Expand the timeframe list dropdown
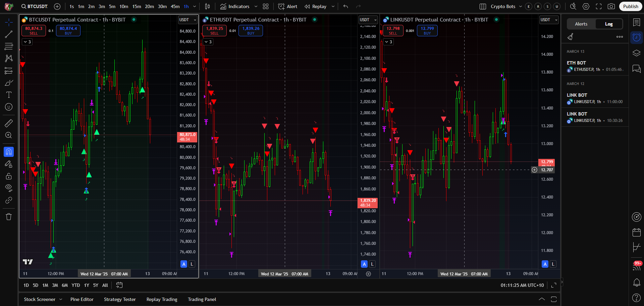The image size is (644, 306). click(195, 6)
